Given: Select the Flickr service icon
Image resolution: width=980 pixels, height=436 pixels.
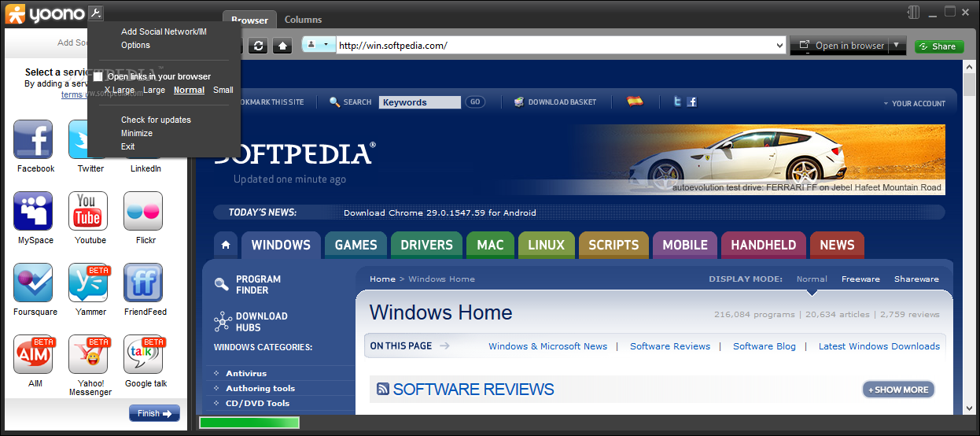Looking at the screenshot, I should coord(143,211).
